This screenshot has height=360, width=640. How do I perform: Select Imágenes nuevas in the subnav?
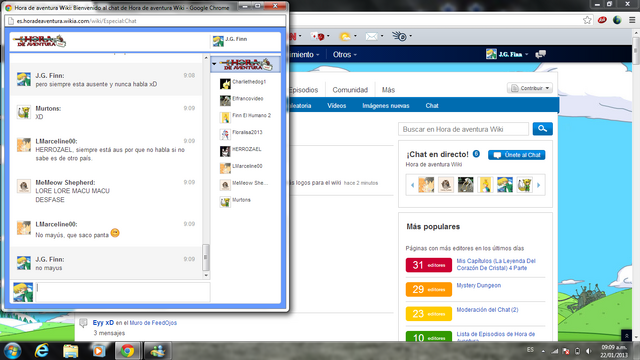(x=386, y=106)
